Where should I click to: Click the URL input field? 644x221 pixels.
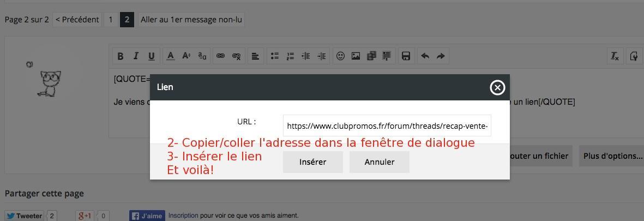[387, 126]
